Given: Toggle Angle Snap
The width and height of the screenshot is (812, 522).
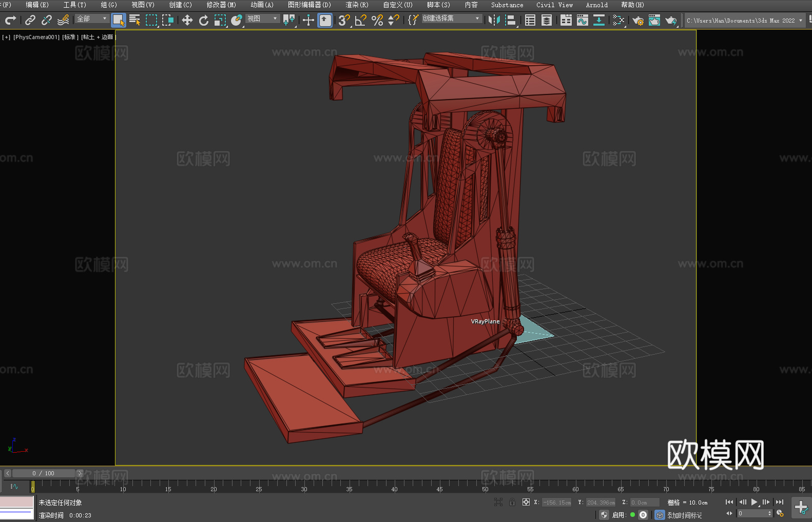Looking at the screenshot, I should click(x=361, y=20).
